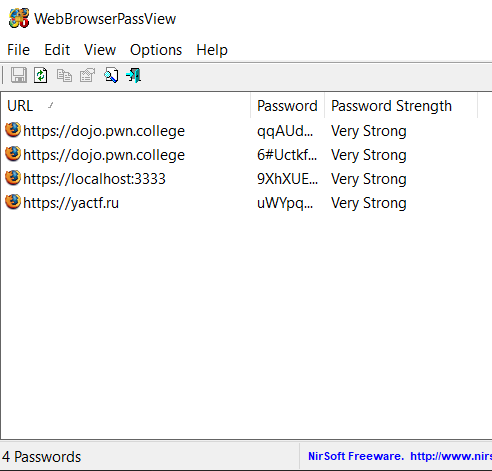Click the Save Selected Items toolbar icon

tap(19, 75)
